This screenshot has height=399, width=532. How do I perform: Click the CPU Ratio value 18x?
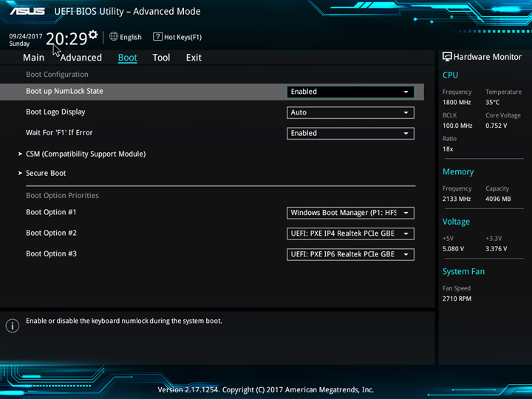click(x=448, y=149)
